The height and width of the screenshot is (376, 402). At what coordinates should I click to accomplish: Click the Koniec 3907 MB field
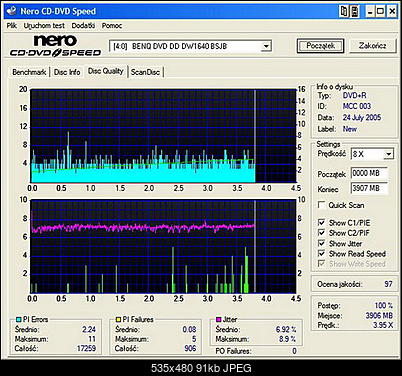click(370, 188)
